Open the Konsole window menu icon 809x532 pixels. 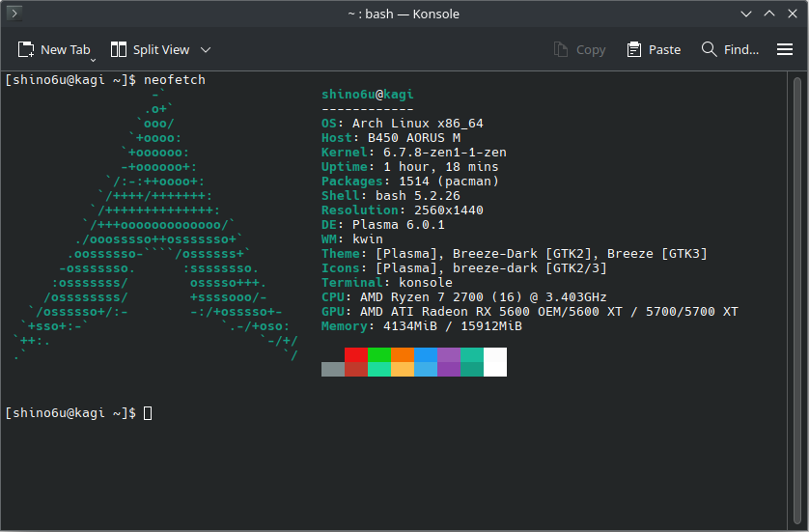click(14, 14)
